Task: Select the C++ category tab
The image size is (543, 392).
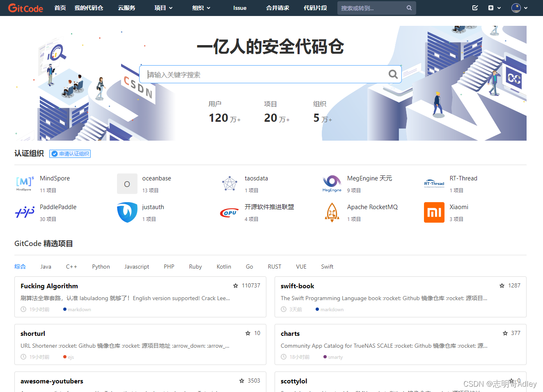Action: pos(71,267)
